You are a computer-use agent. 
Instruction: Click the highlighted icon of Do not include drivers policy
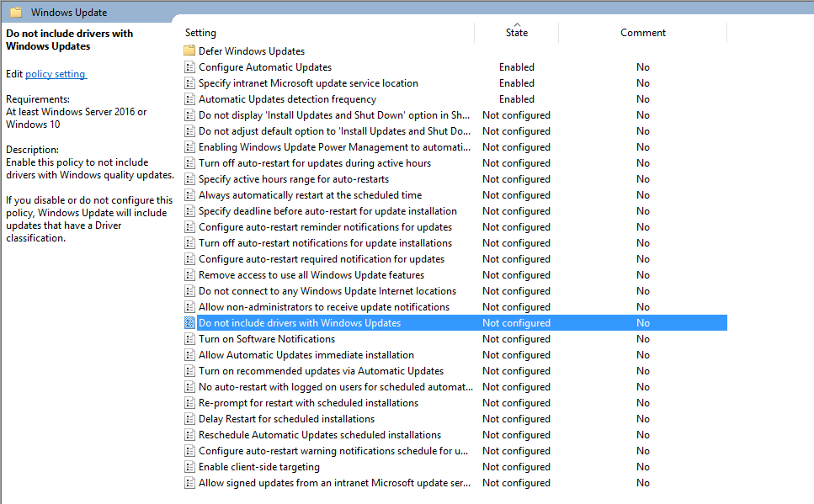190,323
